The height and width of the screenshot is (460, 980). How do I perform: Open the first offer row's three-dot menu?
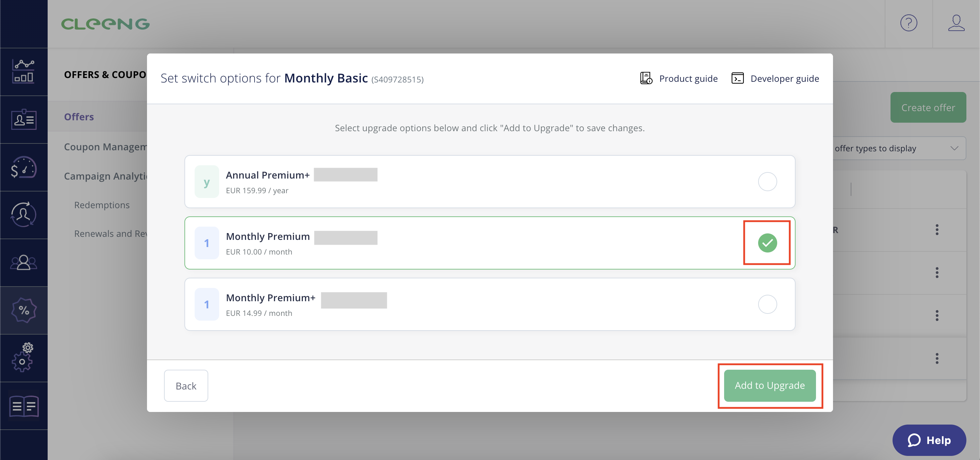[937, 230]
